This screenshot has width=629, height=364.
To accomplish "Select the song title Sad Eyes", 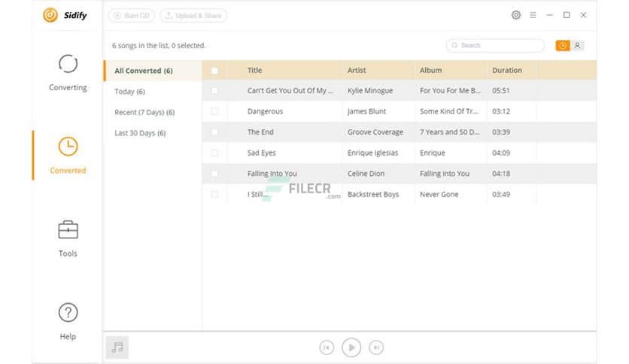I will click(262, 153).
